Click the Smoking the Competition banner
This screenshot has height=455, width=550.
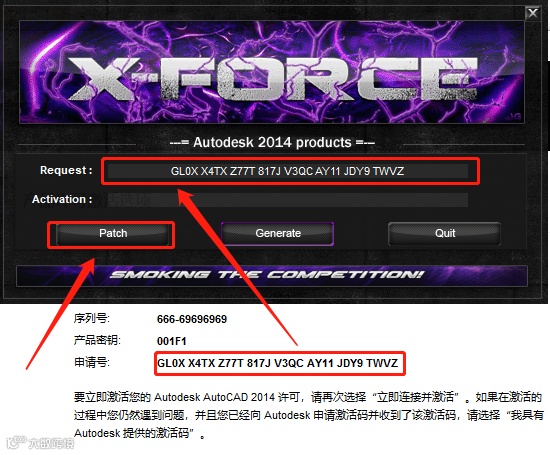(x=272, y=276)
